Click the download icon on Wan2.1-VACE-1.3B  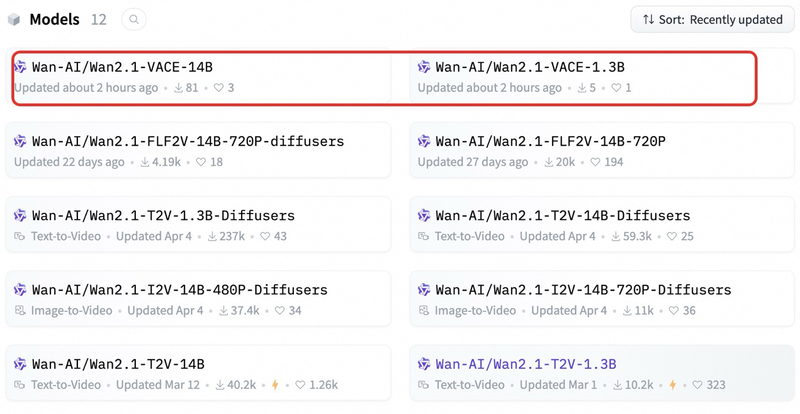tap(583, 88)
